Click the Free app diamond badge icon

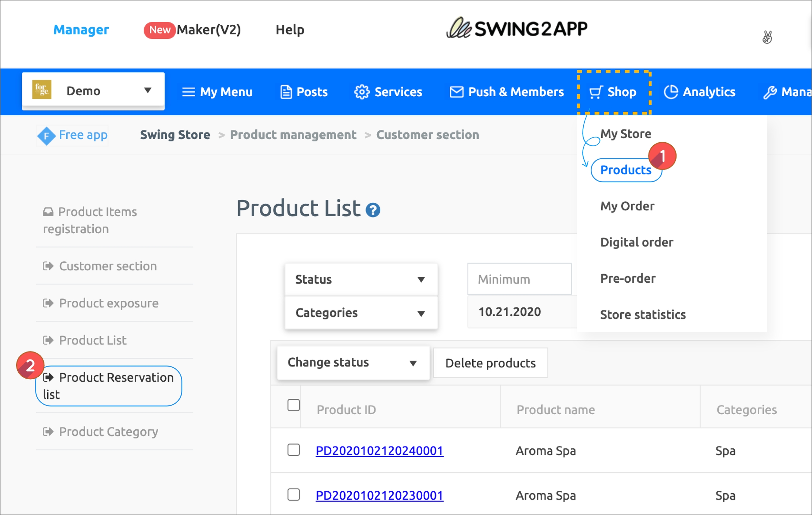46,135
